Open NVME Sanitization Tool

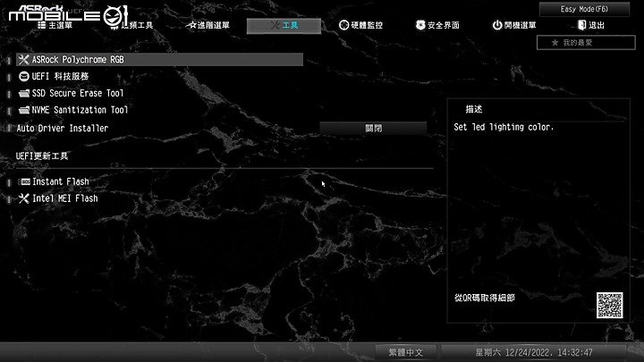click(80, 110)
